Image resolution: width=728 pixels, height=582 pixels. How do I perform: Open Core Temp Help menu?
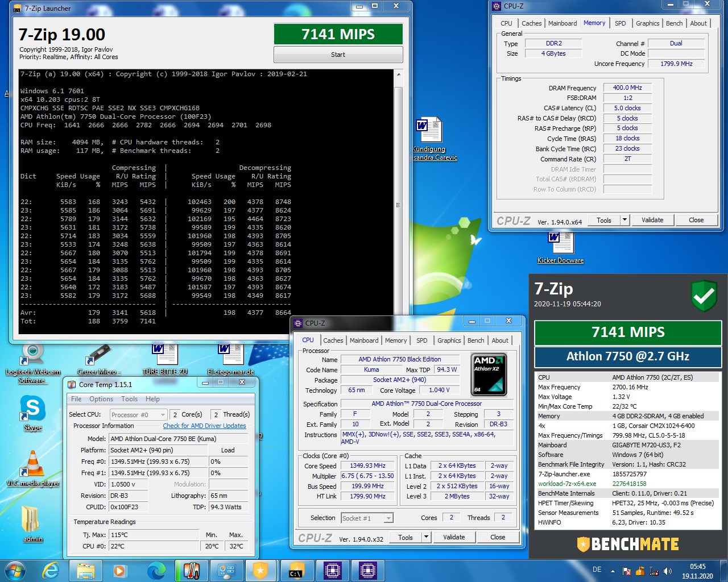[152, 399]
